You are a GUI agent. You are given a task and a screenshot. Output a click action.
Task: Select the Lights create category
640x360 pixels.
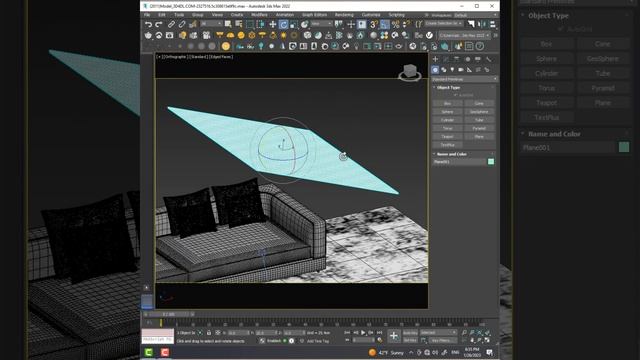pos(452,70)
